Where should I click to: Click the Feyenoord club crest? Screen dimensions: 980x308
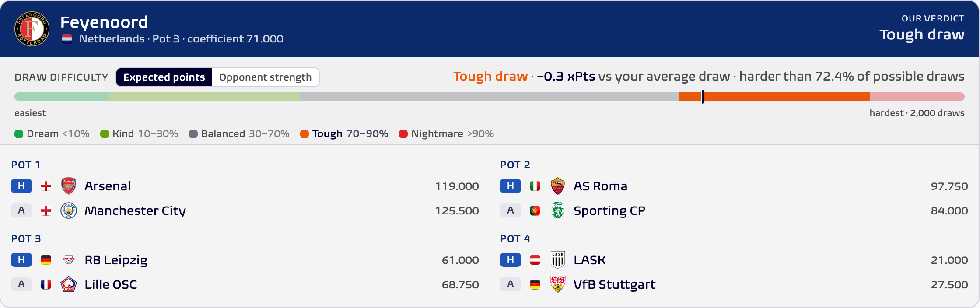point(32,29)
